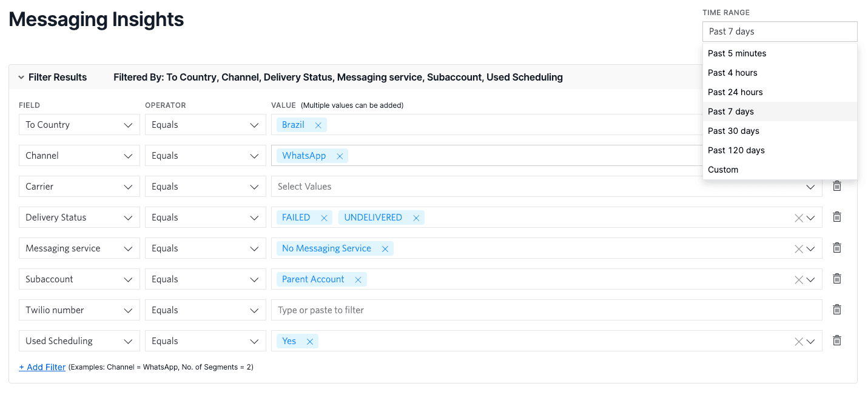868x395 pixels.
Task: Clear all Subaccount selected values
Action: coord(798,279)
